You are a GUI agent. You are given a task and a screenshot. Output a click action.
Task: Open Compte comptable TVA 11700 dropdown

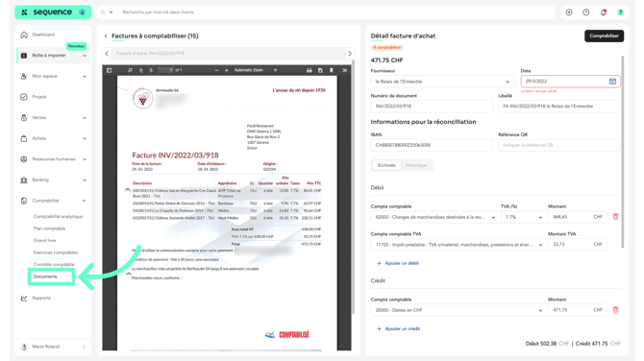click(458, 245)
